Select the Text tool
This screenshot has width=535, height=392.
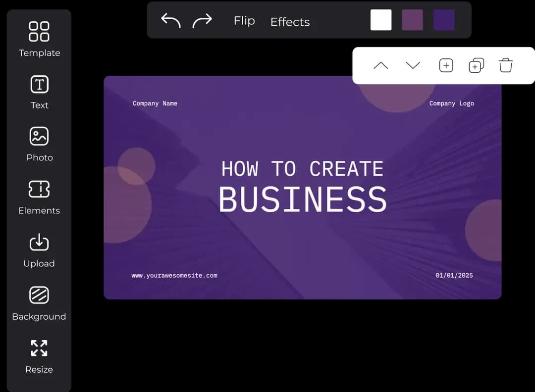tap(39, 93)
